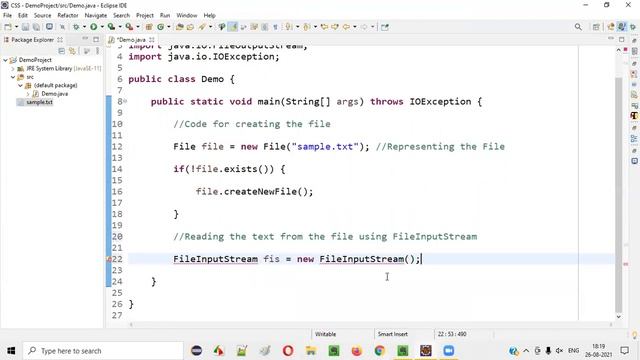
Task: Click the External Tools run icon
Action: (129, 27)
